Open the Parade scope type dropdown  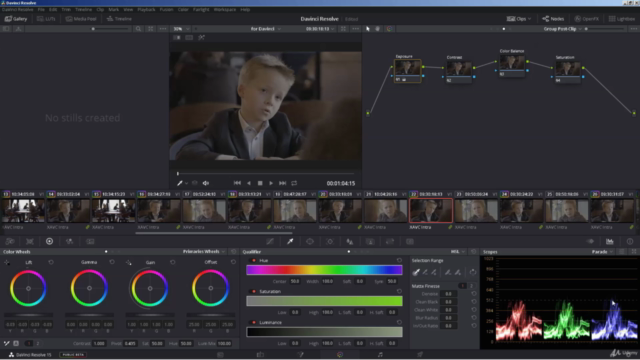pos(602,252)
